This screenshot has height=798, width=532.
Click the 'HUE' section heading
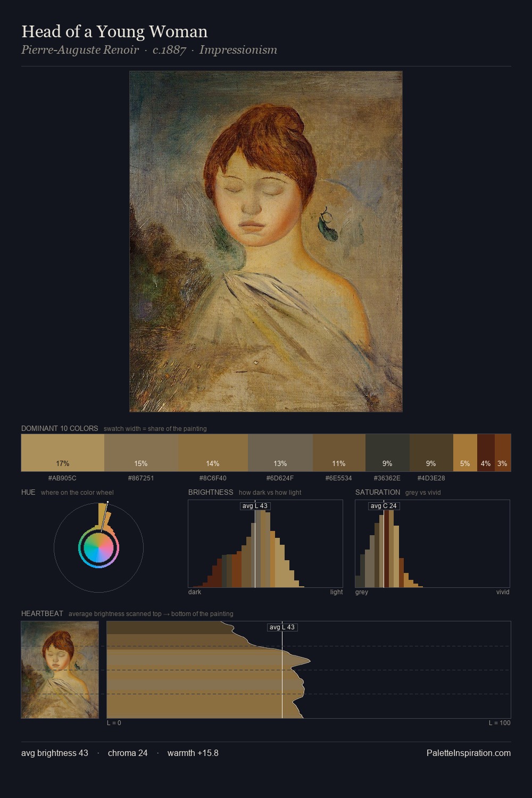pyautogui.click(x=28, y=492)
